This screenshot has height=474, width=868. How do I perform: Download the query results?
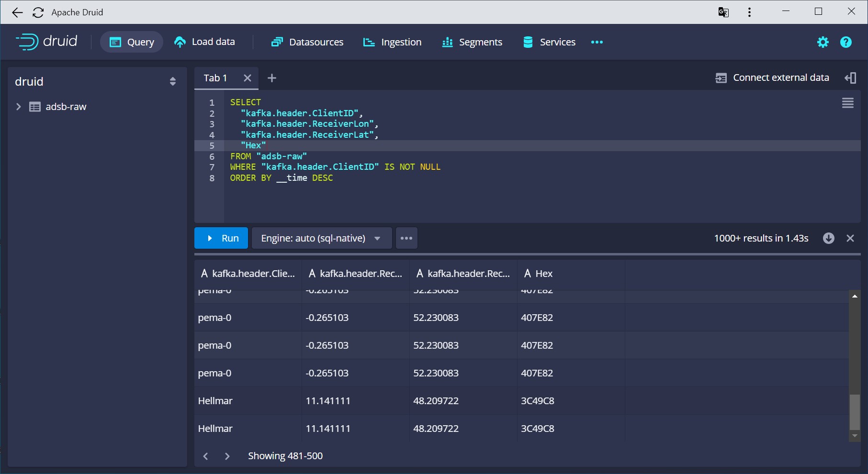tap(829, 238)
